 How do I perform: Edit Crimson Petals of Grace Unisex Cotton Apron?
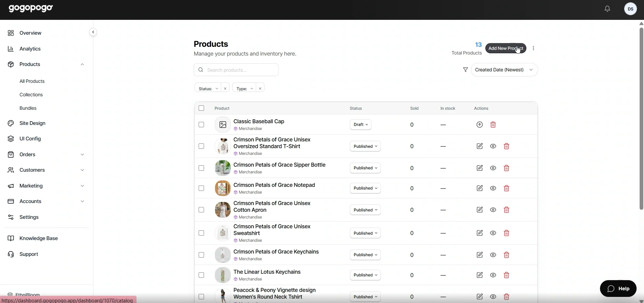[480, 210]
